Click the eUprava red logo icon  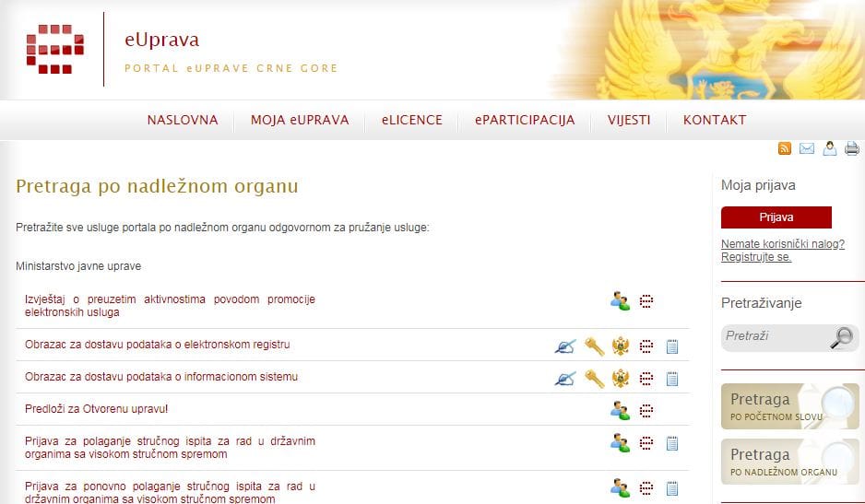coord(55,49)
